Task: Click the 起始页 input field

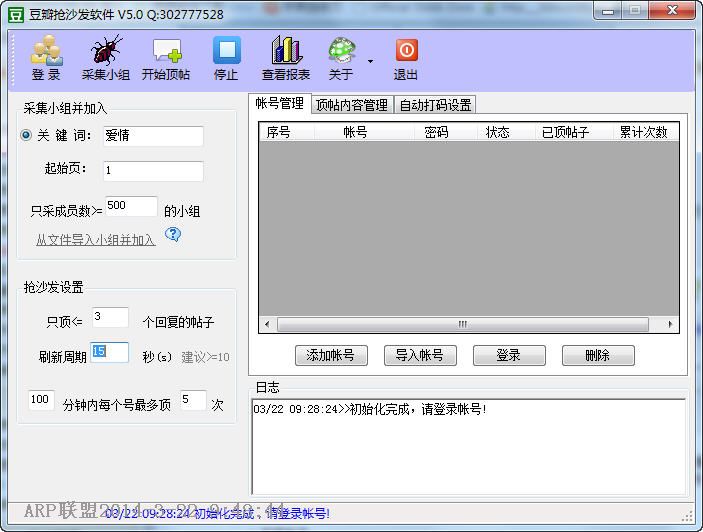Action: coord(153,171)
